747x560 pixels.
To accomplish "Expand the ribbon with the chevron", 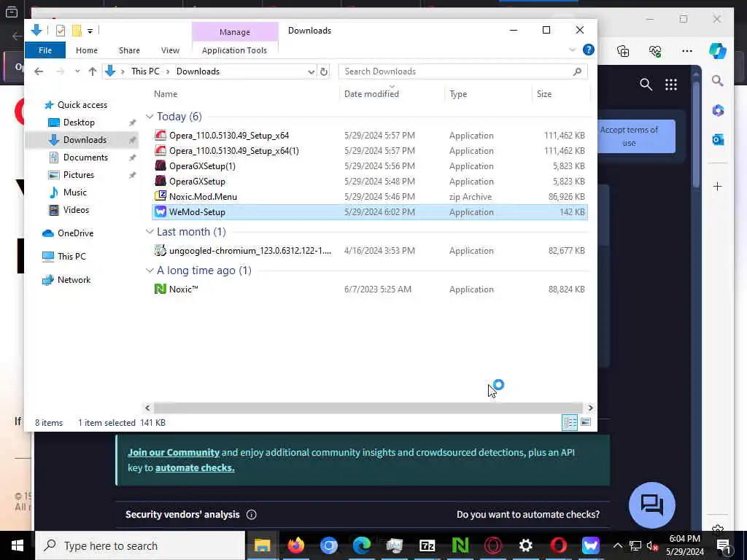I will (x=572, y=50).
